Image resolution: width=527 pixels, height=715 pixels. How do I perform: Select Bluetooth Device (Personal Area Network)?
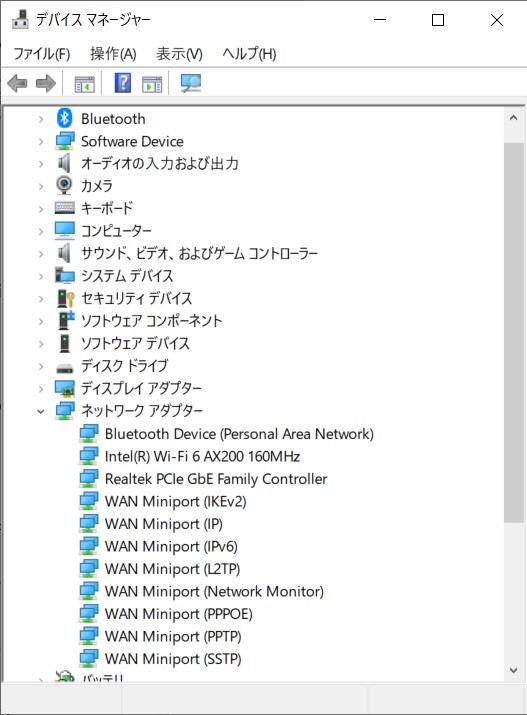tap(239, 434)
